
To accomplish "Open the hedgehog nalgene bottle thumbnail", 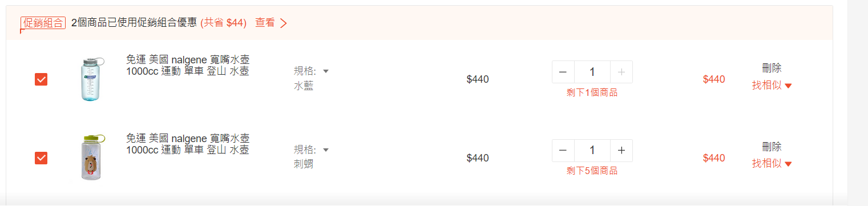I will 92,157.
